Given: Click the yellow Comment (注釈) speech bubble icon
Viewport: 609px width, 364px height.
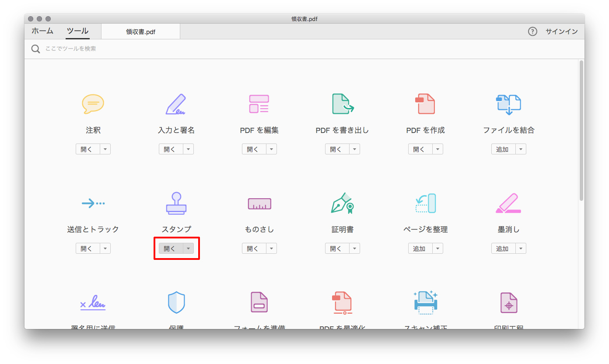Looking at the screenshot, I should [93, 104].
